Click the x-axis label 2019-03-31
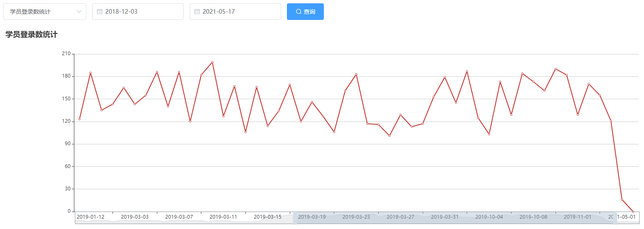The width and height of the screenshot is (644, 229). [445, 217]
